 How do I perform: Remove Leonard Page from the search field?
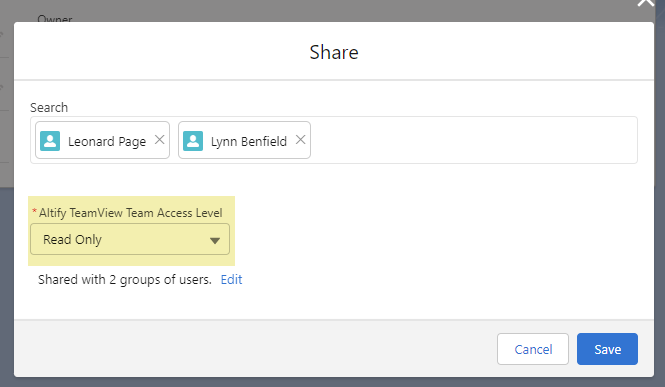[159, 140]
